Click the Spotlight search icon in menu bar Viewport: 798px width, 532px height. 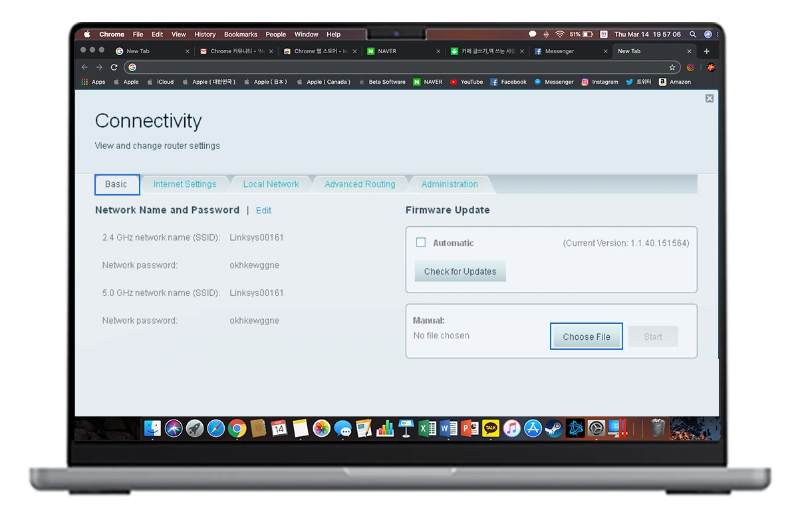pyautogui.click(x=693, y=35)
